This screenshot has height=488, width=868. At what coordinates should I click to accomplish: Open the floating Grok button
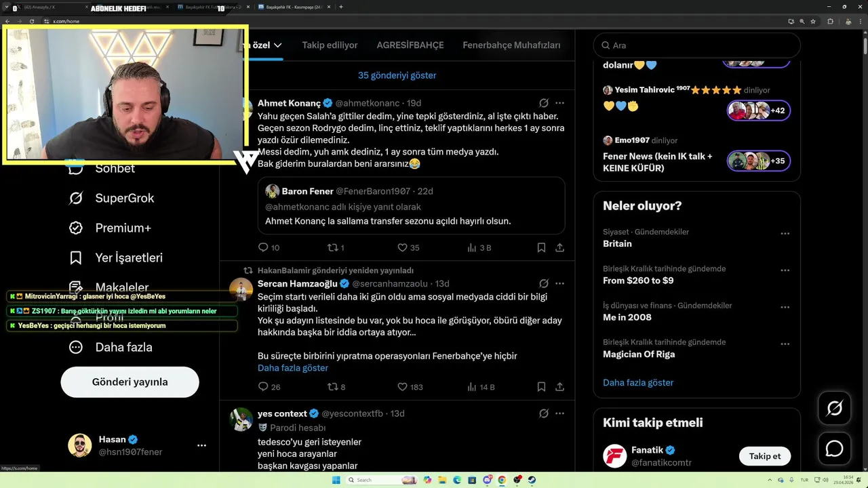click(x=834, y=408)
